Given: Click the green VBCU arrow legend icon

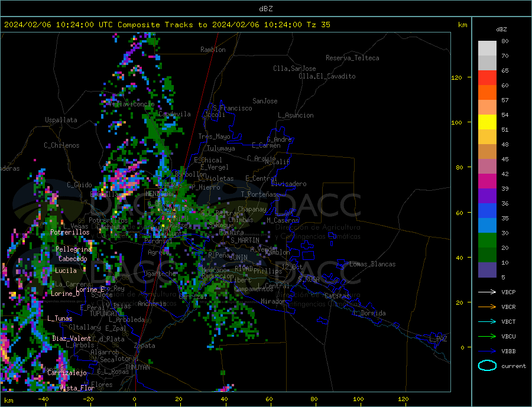Looking at the screenshot, I should (487, 337).
